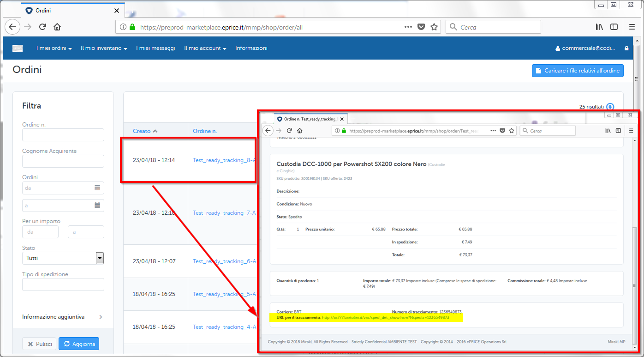644x357 pixels.
Task: Sort orders by the Creato column
Action: (x=145, y=131)
